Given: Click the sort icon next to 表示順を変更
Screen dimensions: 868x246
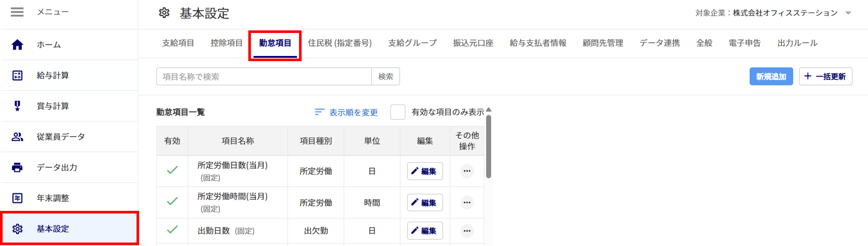Looking at the screenshot, I should pyautogui.click(x=319, y=112).
